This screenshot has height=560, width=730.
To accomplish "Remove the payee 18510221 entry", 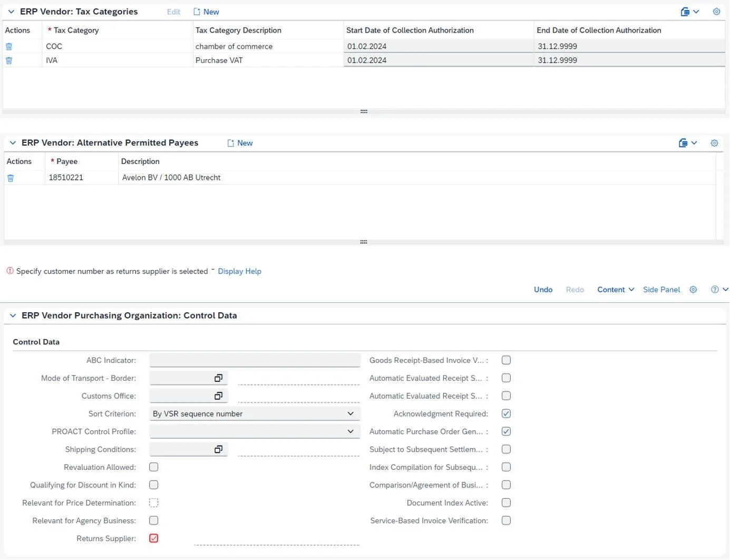I will point(10,178).
